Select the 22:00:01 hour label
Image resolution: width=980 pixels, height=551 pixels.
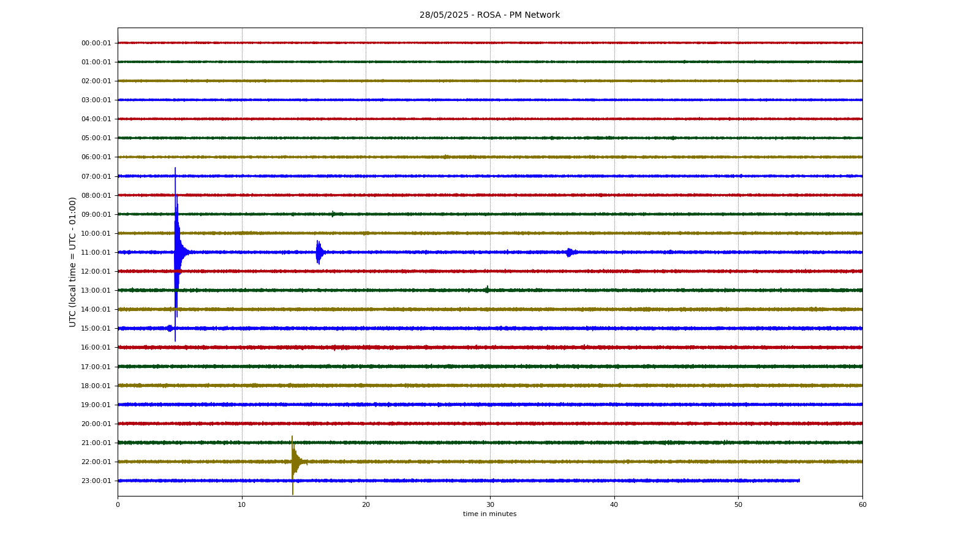click(x=96, y=462)
